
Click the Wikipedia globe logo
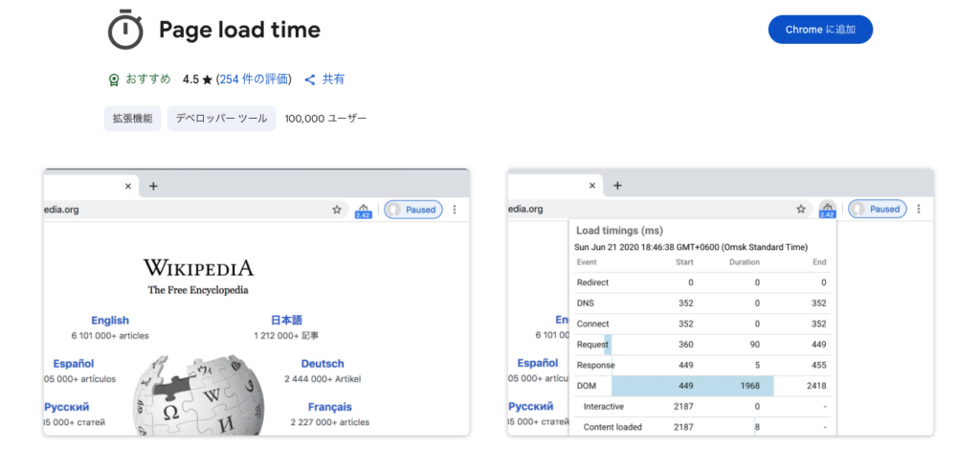point(198,395)
